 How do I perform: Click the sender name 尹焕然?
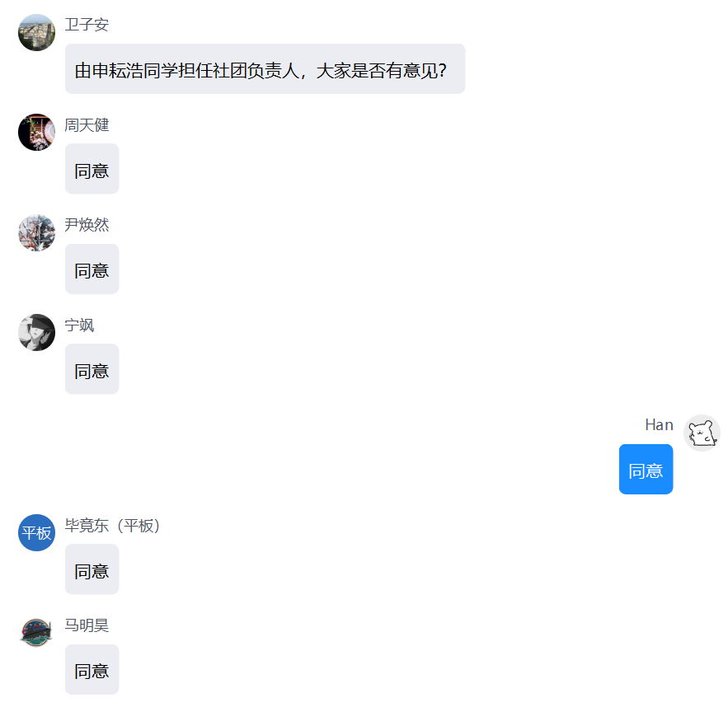point(87,225)
